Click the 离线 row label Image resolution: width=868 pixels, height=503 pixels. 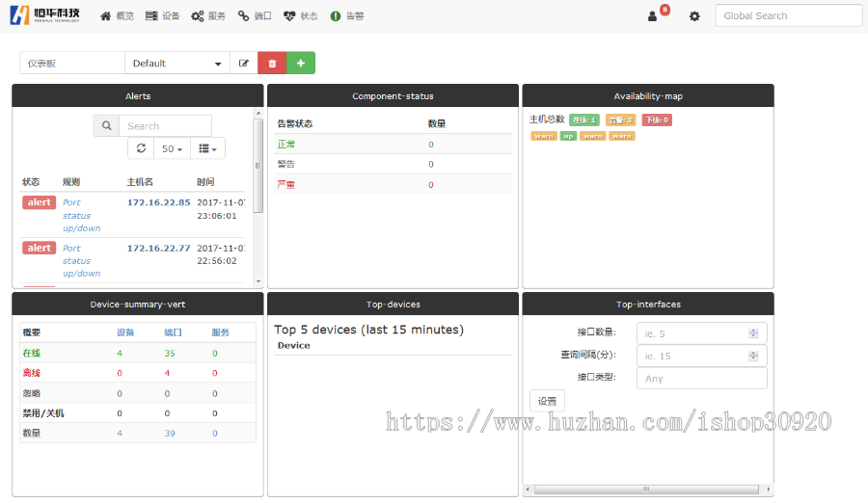[x=32, y=373]
